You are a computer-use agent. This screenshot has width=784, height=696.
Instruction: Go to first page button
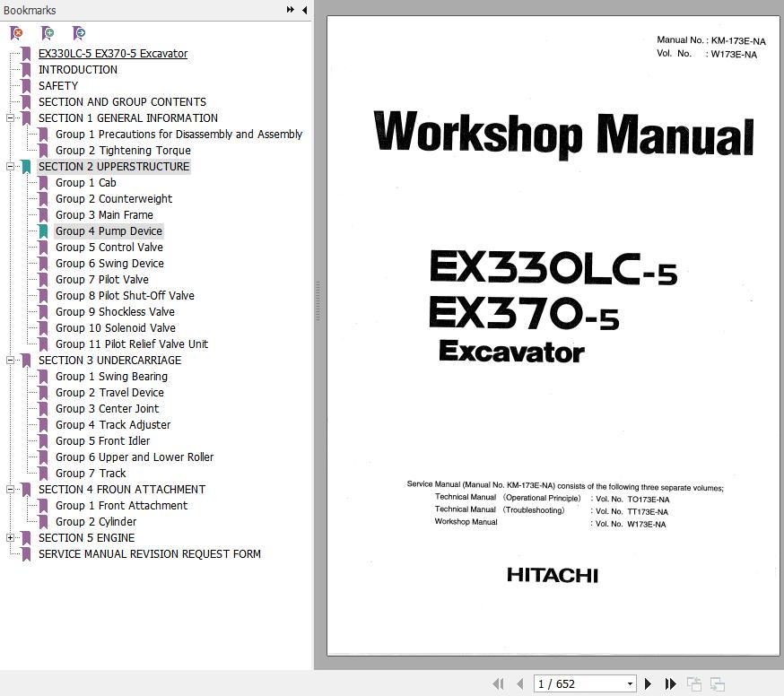coord(498,683)
